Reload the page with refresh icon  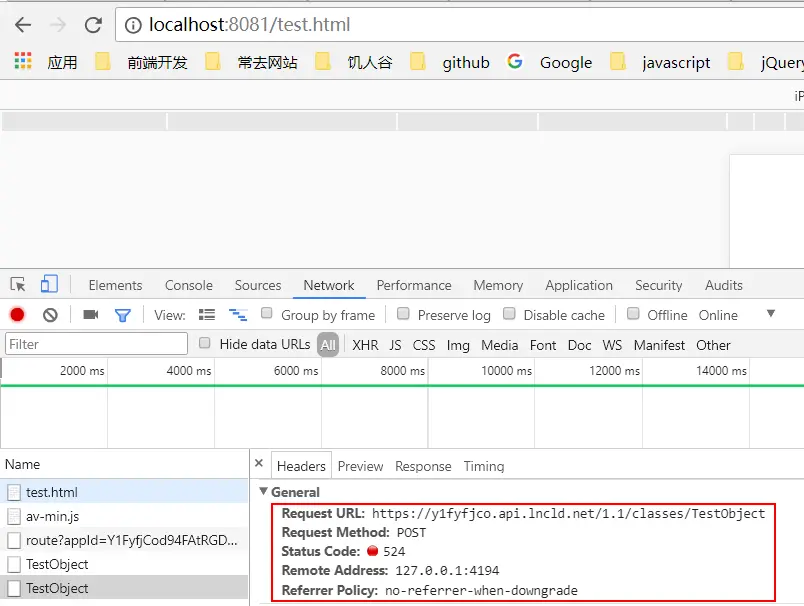coord(93,25)
